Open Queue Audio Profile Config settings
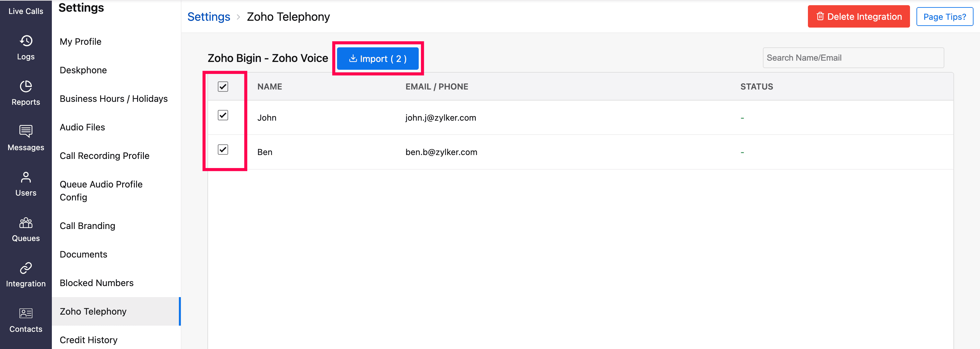Image resolution: width=980 pixels, height=349 pixels. 101,191
